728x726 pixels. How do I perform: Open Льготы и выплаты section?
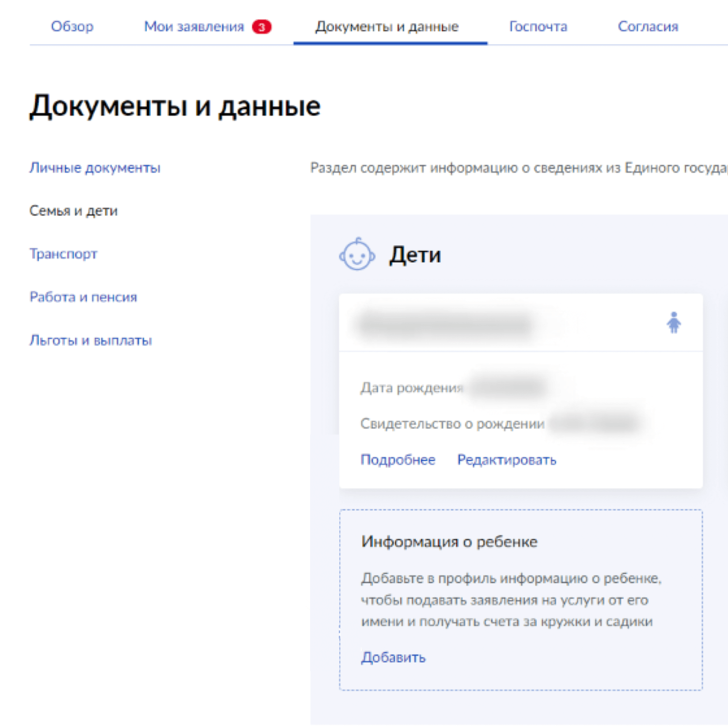click(x=91, y=340)
